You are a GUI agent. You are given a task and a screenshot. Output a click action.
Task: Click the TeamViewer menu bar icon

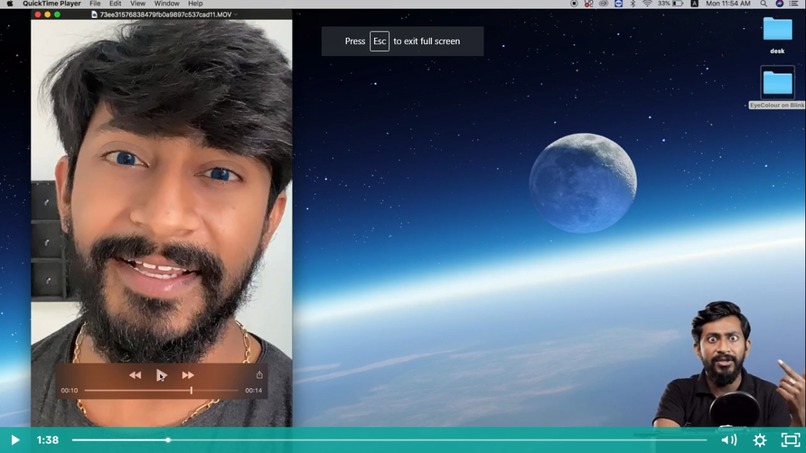point(619,4)
